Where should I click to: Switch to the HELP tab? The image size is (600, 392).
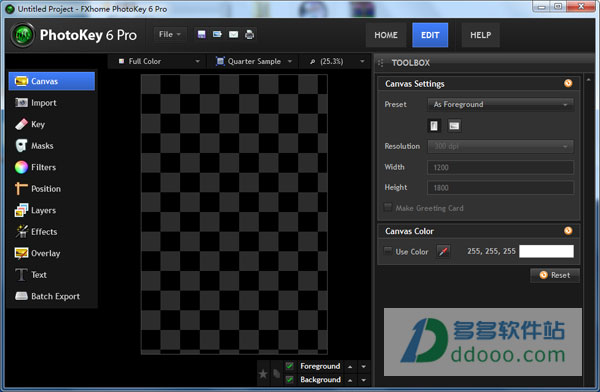(481, 35)
